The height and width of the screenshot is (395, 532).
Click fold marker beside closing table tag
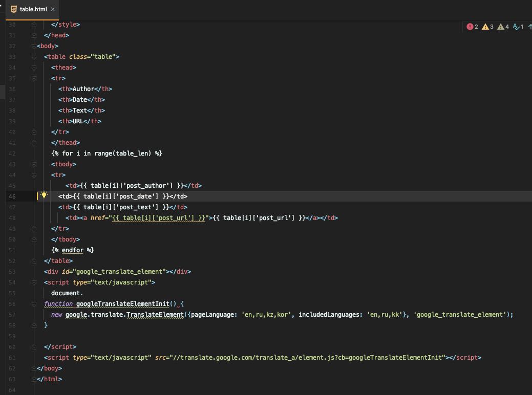pyautogui.click(x=34, y=261)
